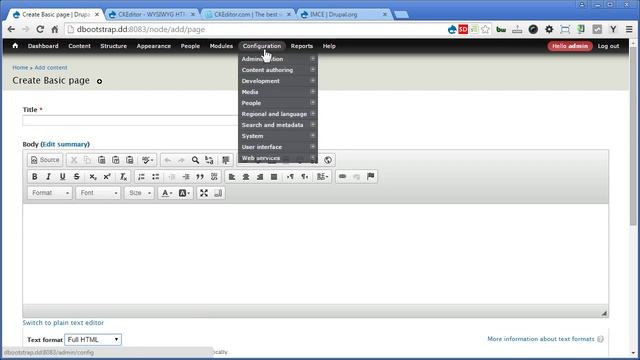The width and height of the screenshot is (640, 360).
Task: Click the Paste clipboard icon
Action: (x=102, y=160)
